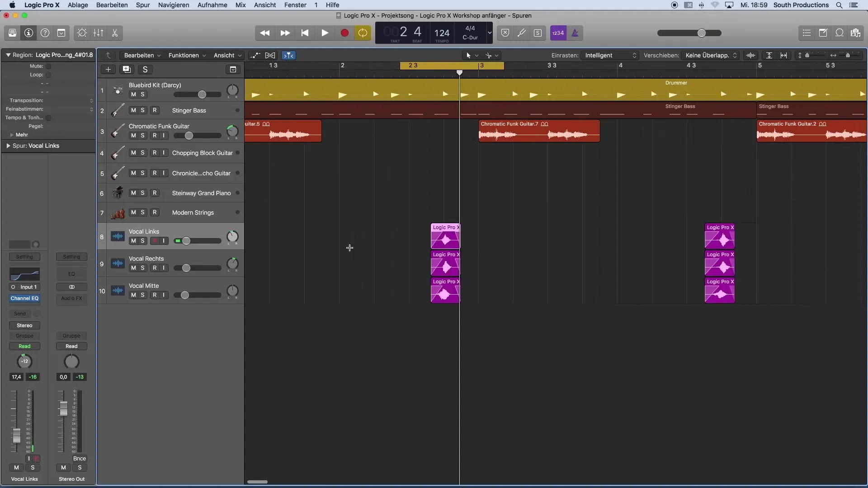Click the Rewind transport button
The width and height of the screenshot is (868, 488).
tap(265, 33)
